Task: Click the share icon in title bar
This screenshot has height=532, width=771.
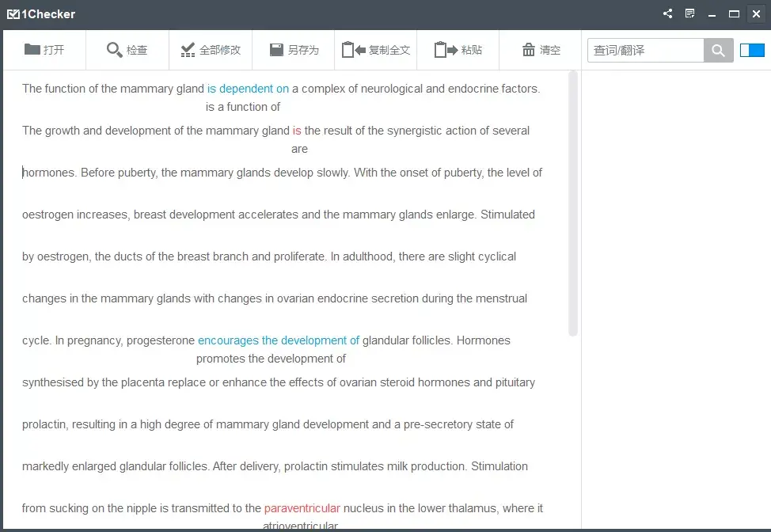Action: tap(668, 13)
